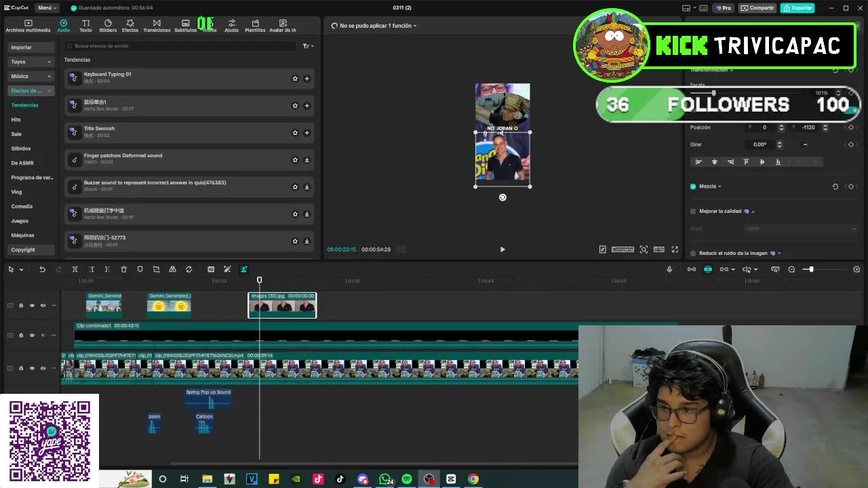Viewport: 868px width, 488px height.
Task: Hide the top track with eye icon
Action: (x=32, y=305)
